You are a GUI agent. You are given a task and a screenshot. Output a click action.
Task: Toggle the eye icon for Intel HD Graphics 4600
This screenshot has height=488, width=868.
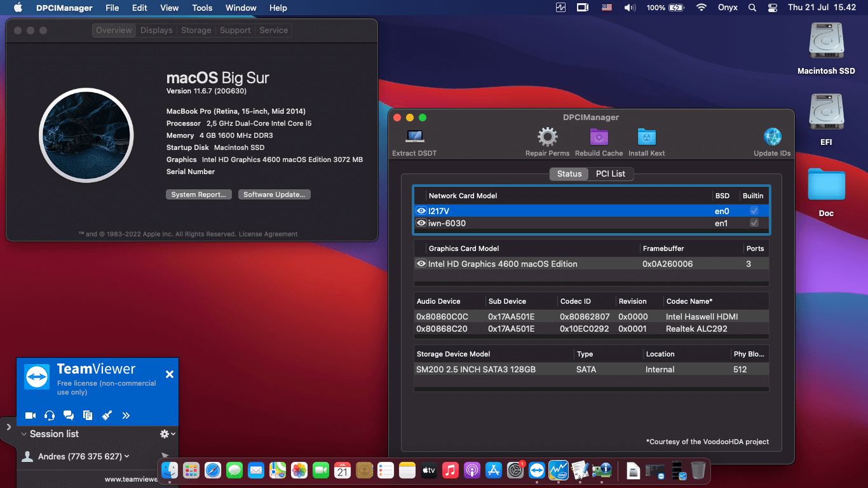[421, 264]
